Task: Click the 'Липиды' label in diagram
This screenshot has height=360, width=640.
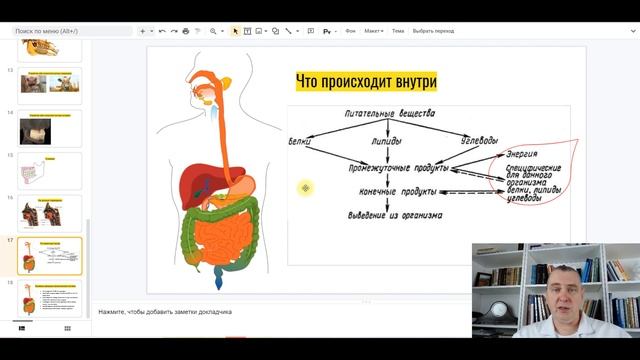Action: tap(387, 141)
